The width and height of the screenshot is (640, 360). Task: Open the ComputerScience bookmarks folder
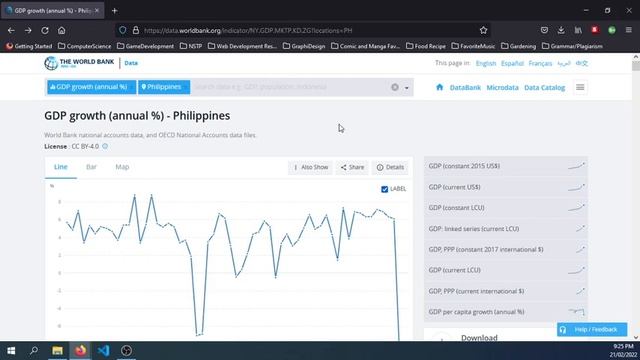84,46
